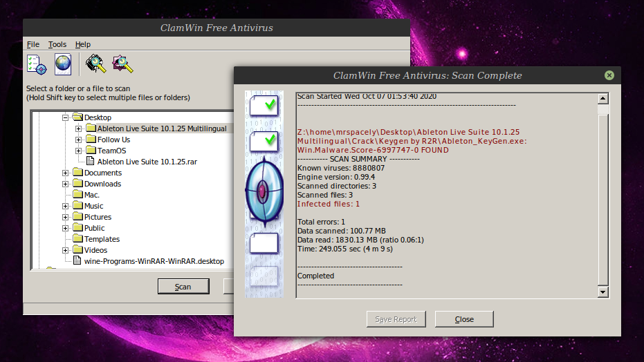Screen dimensions: 644x362
Task: Click the scan log scroll up arrow
Action: coord(602,98)
